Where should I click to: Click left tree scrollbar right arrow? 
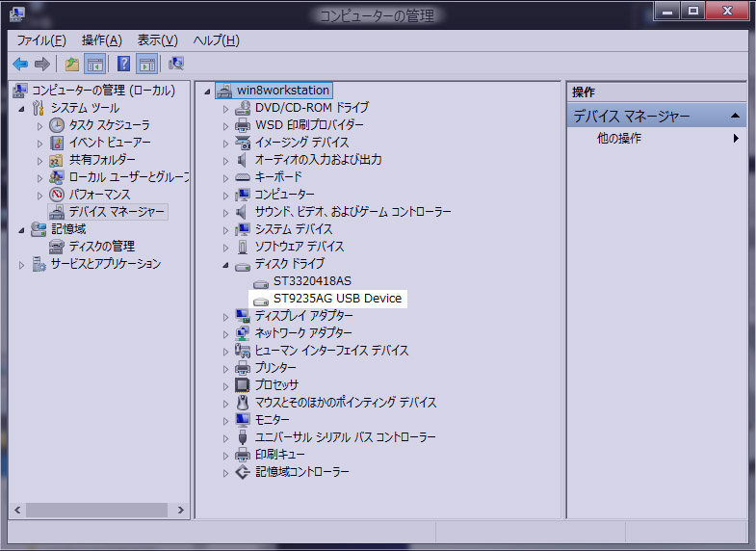(181, 510)
